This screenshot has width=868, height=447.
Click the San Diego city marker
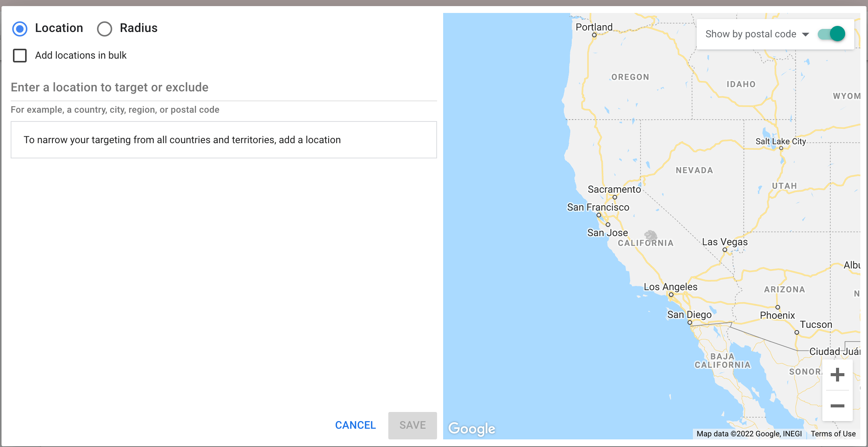(690, 322)
